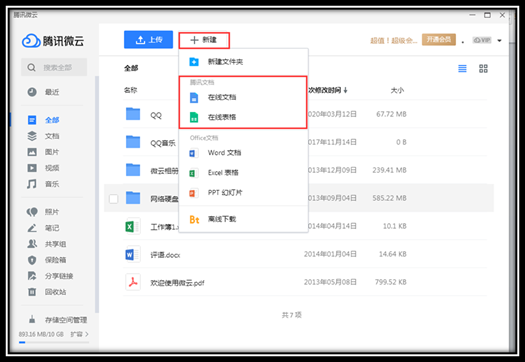This screenshot has height=362, width=525.
Task: Maximize the 腾讯微云 window
Action: click(x=487, y=15)
